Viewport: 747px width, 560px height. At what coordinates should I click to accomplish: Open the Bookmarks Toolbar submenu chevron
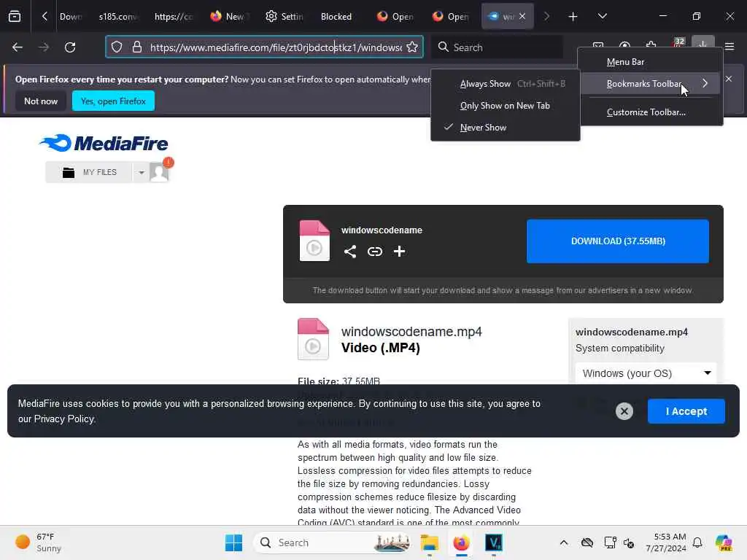(x=705, y=84)
